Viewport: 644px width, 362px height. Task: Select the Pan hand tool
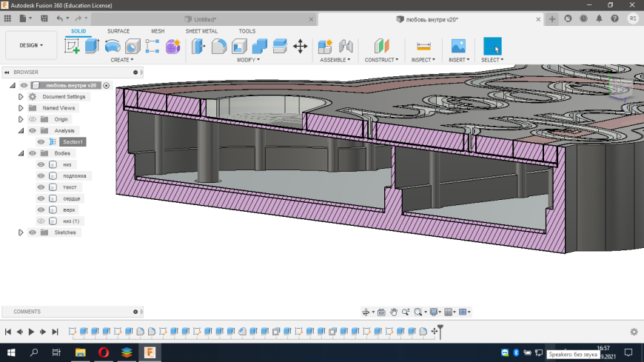pyautogui.click(x=394, y=312)
